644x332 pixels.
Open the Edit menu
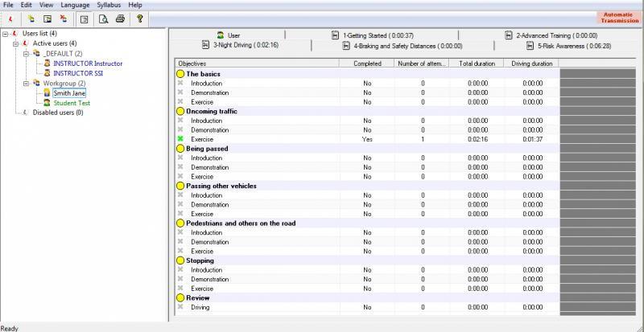point(26,5)
